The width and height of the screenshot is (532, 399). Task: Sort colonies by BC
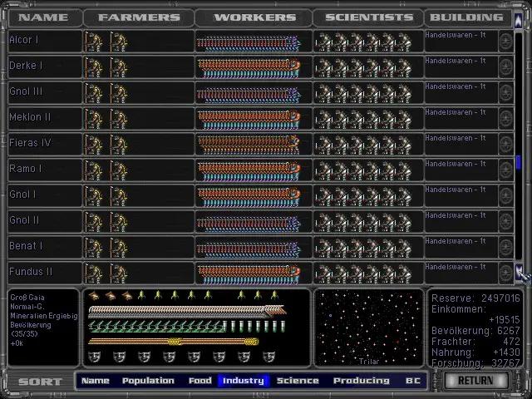tap(413, 381)
